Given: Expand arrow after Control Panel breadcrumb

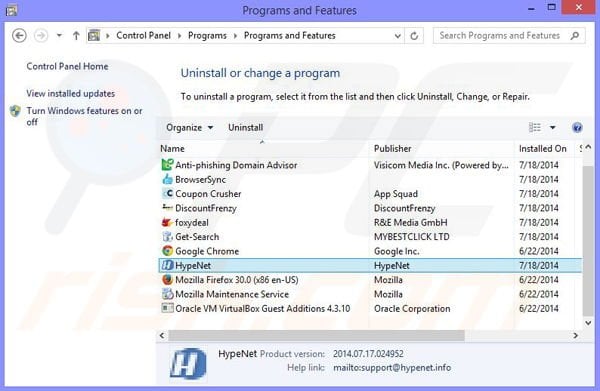Looking at the screenshot, I should click(x=179, y=36).
